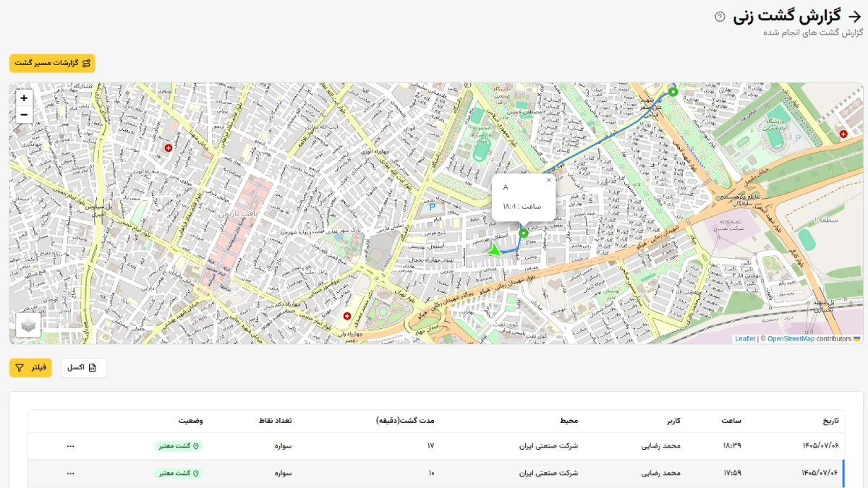
Task: Select the green marker at top of route
Action: tap(673, 92)
